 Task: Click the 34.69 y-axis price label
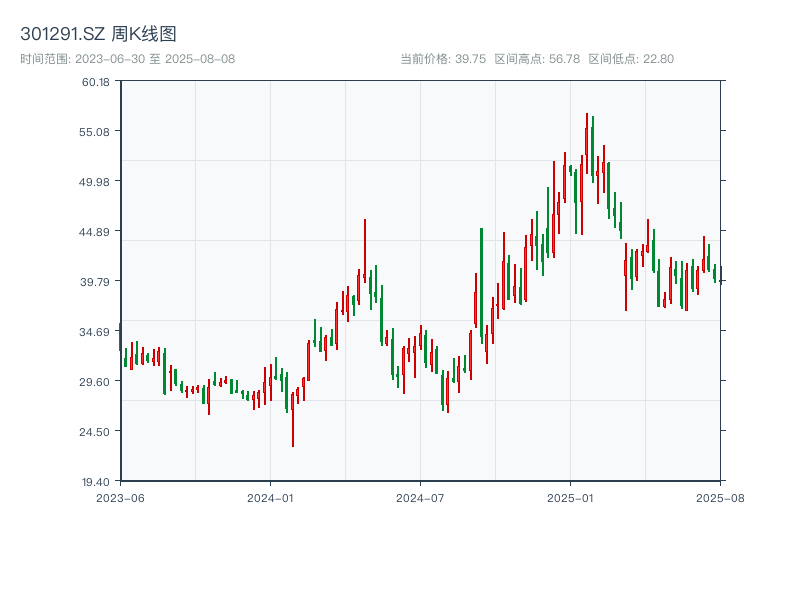click(96, 331)
